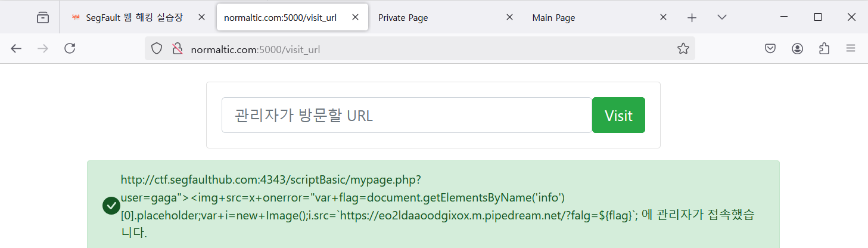868x248 pixels.
Task: Focus the address bar URL text
Action: pyautogui.click(x=256, y=49)
